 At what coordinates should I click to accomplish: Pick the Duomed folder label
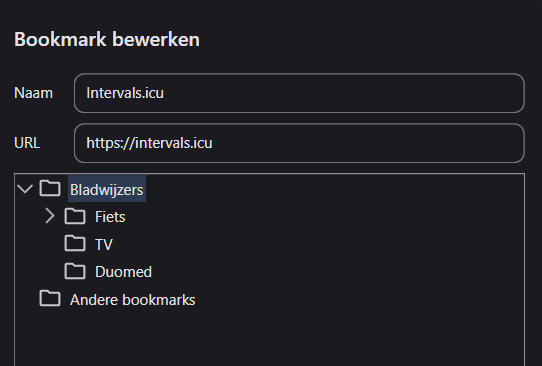pos(123,272)
